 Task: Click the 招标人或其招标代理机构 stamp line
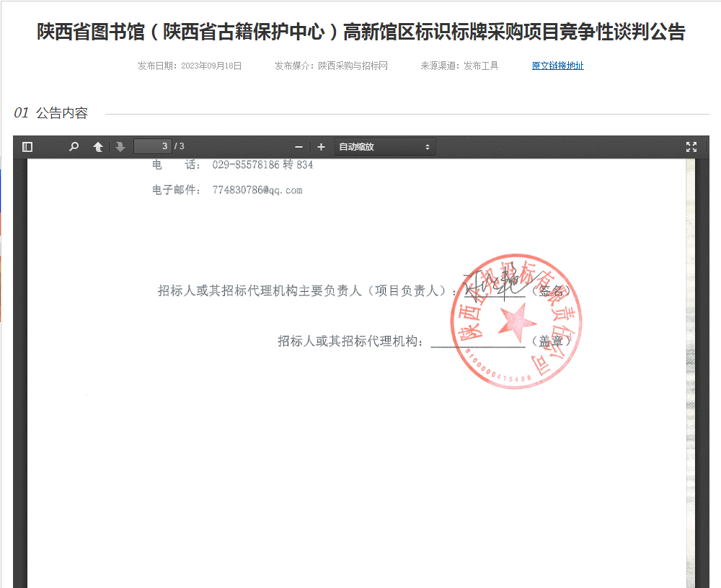[x=477, y=342]
